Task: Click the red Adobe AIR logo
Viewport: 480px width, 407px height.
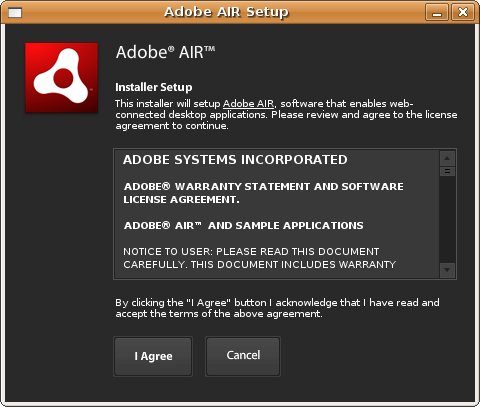Action: (x=62, y=78)
